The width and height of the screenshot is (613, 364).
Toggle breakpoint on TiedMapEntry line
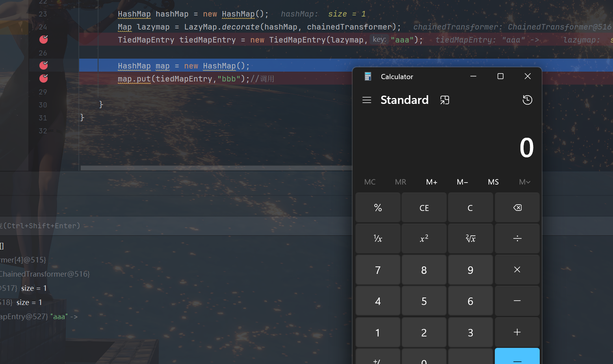point(44,39)
